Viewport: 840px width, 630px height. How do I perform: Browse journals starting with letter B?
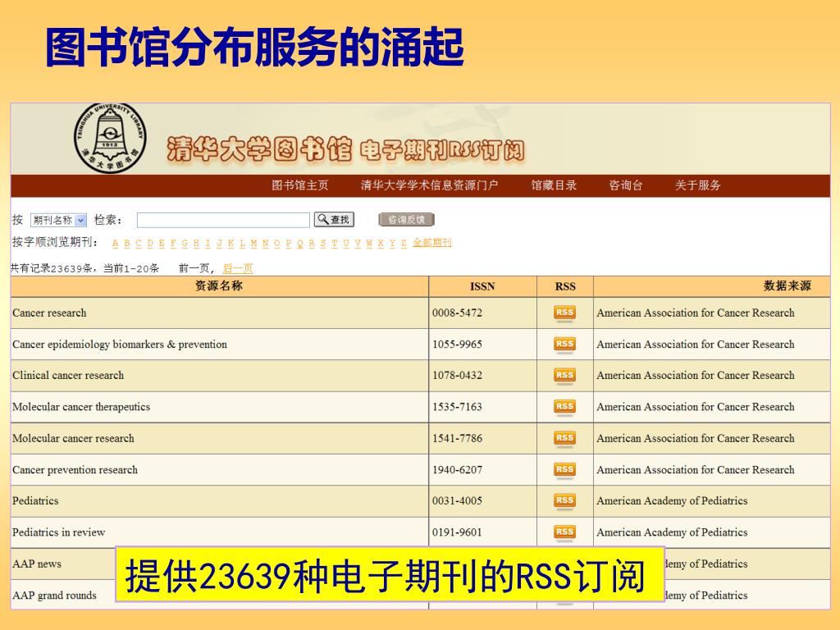[x=127, y=243]
